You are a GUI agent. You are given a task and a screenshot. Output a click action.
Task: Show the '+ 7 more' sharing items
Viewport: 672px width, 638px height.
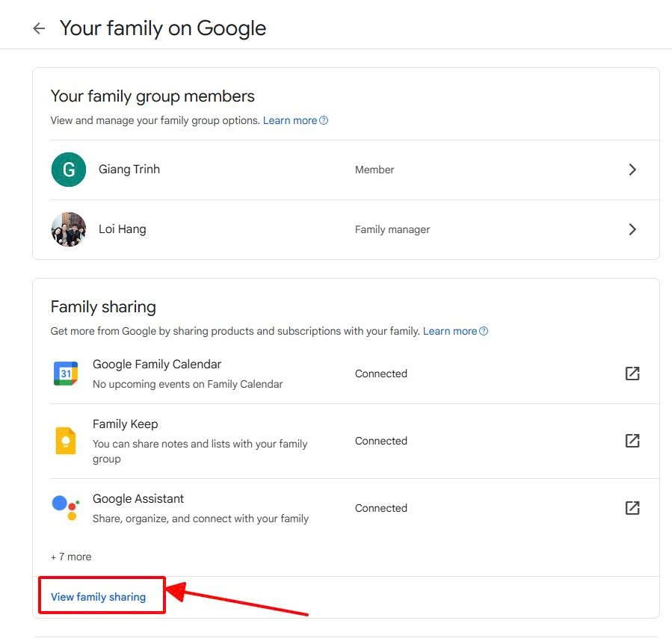tap(71, 557)
